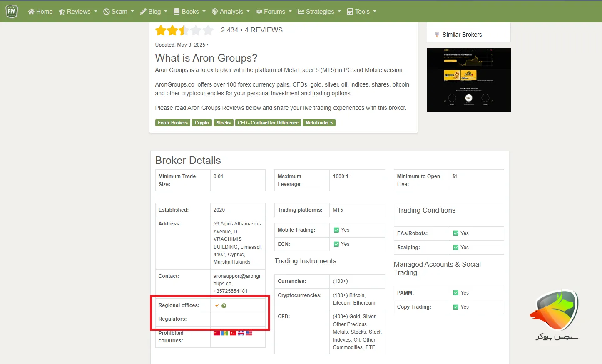
Task: Click the United States flag icon
Action: (249, 333)
